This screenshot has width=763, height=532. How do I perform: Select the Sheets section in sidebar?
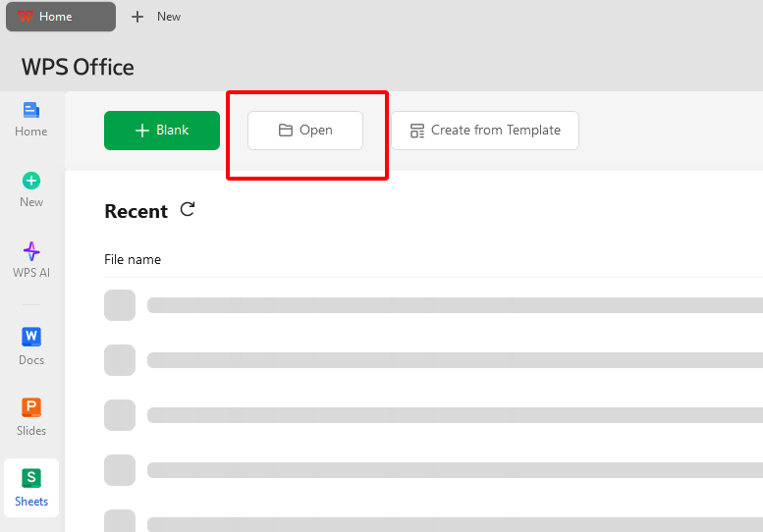pos(31,488)
